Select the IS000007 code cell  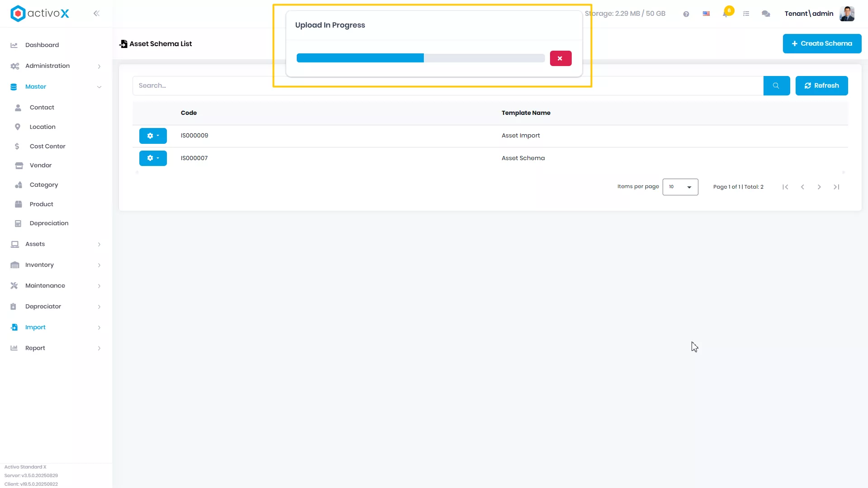(x=194, y=158)
